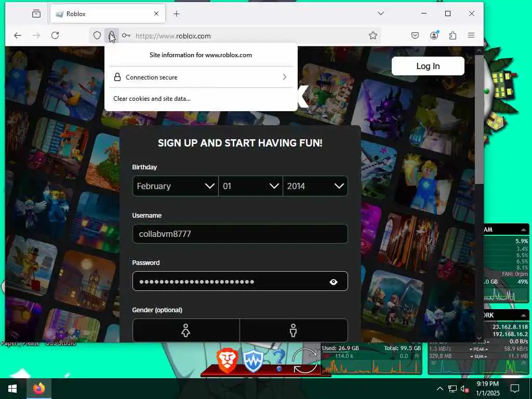
Task: Click the PEAK selector in network widget
Action: tap(478, 349)
